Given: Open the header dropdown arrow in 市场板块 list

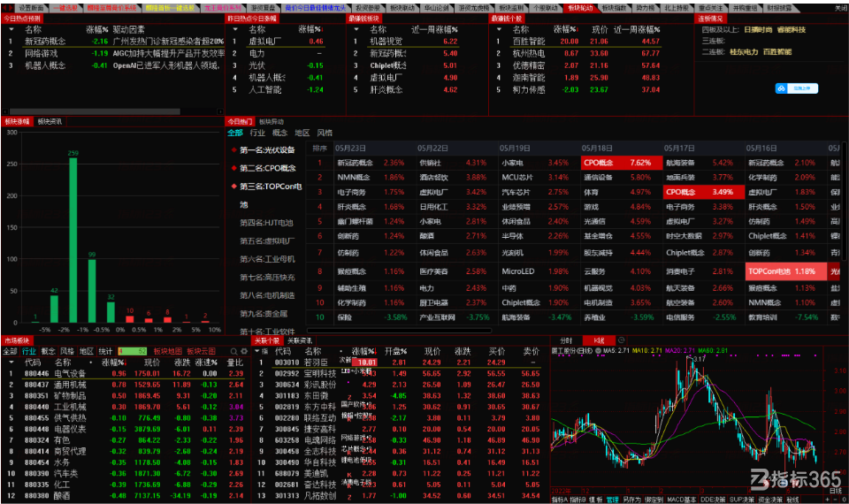Looking at the screenshot, I should [x=11, y=363].
